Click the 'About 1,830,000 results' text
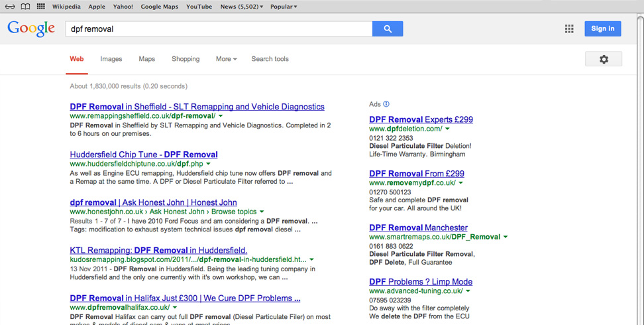Viewport: 644px width, 325px height. [x=105, y=86]
